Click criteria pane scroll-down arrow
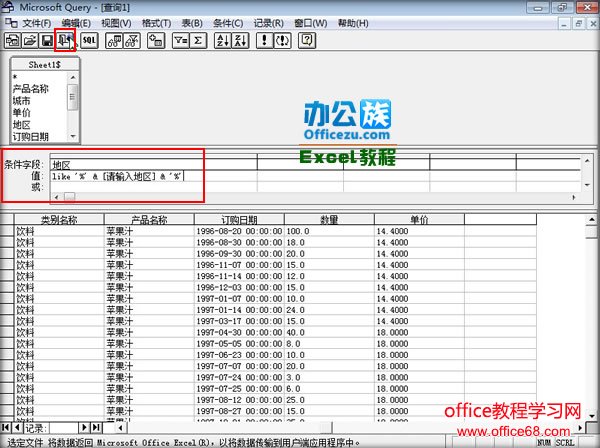The width and height of the screenshot is (600, 448). [x=587, y=185]
